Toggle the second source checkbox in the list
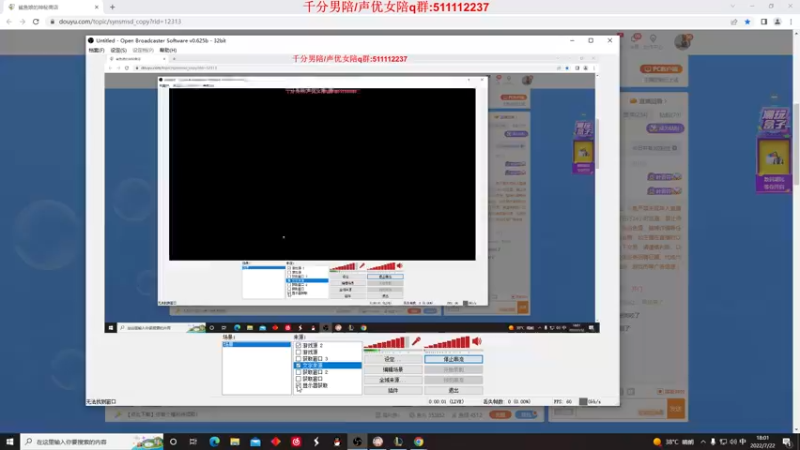The height and width of the screenshot is (450, 800). point(298,352)
